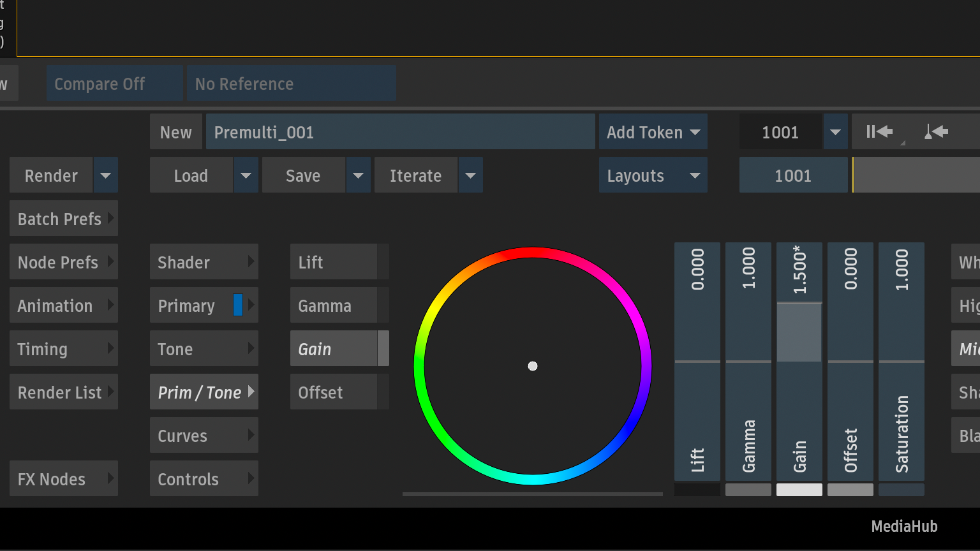This screenshot has width=980, height=551.
Task: Click the Saturation vertical slider
Action: click(902, 361)
